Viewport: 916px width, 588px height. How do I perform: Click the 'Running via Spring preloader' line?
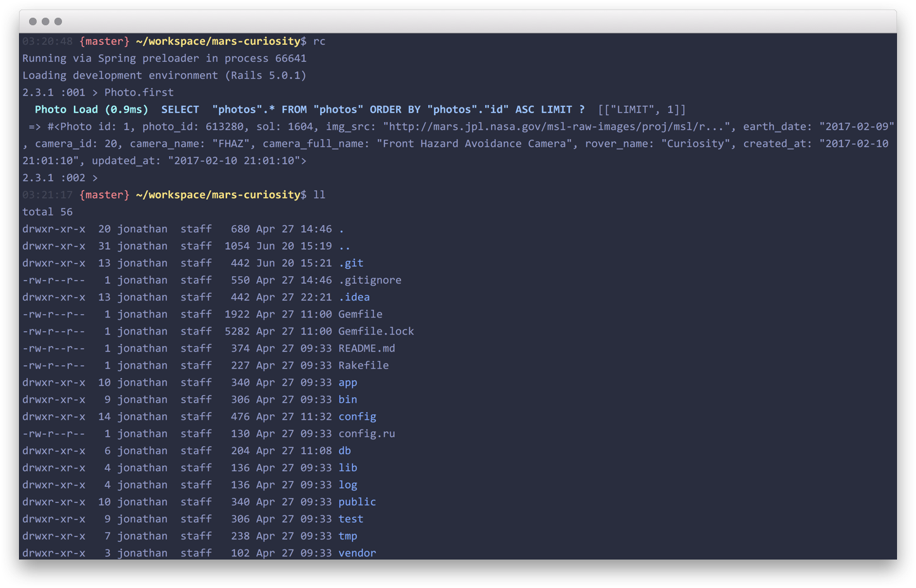pos(164,58)
